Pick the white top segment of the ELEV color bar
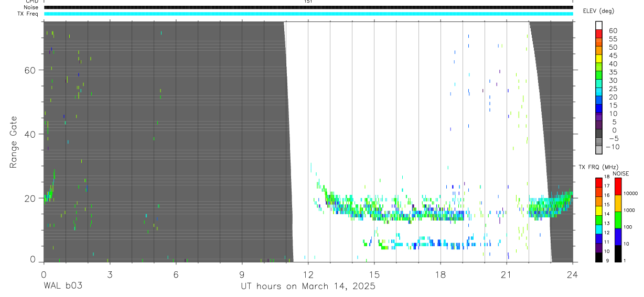 point(599,25)
